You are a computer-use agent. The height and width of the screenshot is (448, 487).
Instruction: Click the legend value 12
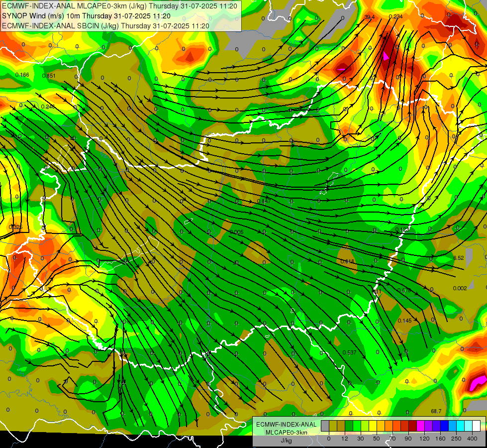point(345,439)
